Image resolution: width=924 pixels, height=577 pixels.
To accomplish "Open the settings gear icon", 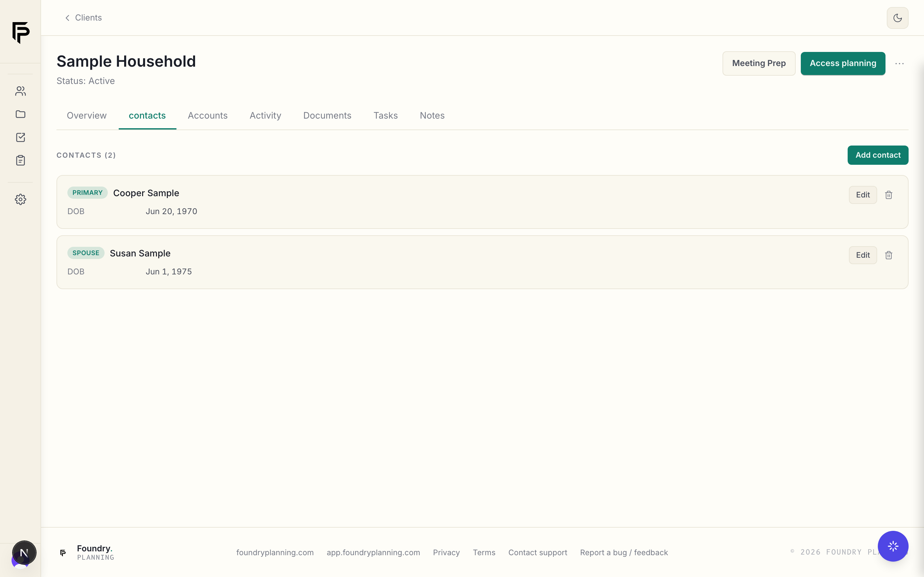I will pyautogui.click(x=20, y=199).
